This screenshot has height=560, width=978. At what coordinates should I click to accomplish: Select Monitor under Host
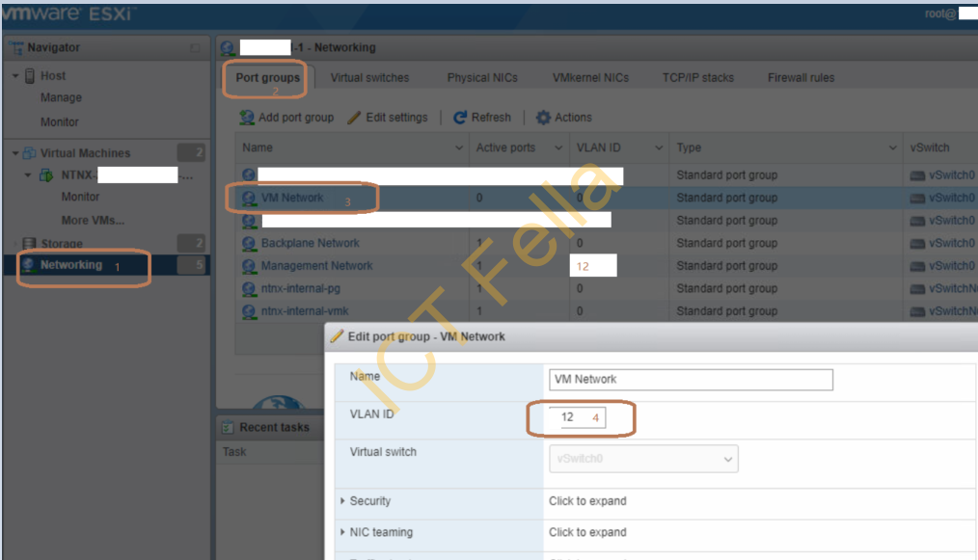[x=59, y=122]
